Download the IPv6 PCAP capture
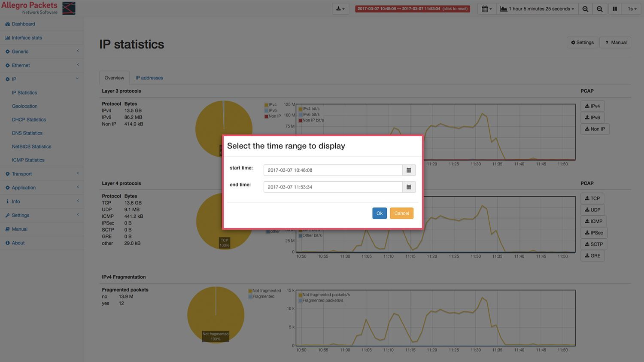This screenshot has height=362, width=644. (x=592, y=118)
